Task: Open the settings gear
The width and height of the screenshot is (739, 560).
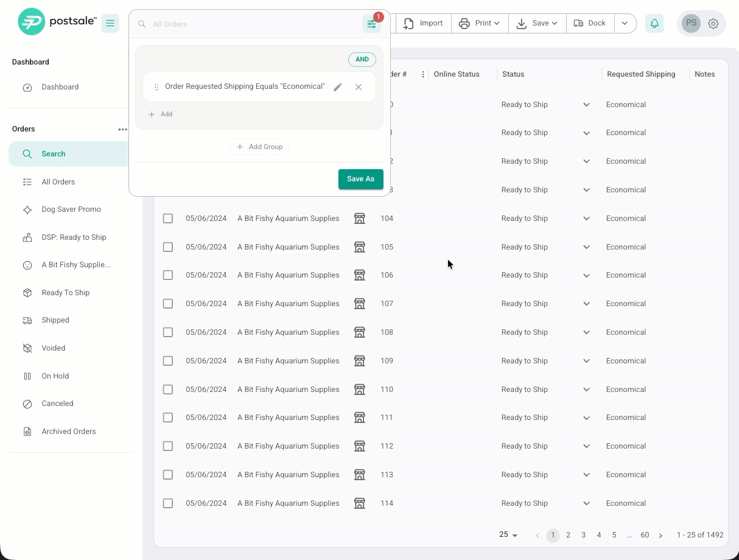Action: (x=713, y=24)
